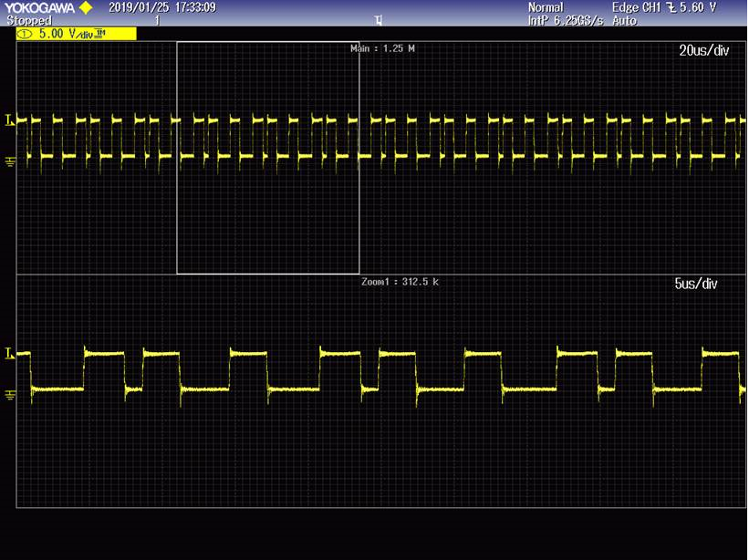Click the 5.60 V trigger level value

click(x=698, y=7)
